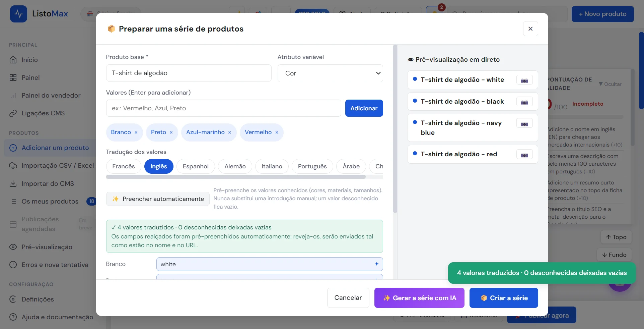The image size is (644, 329).
Task: Focus the Valores input field
Action: click(x=224, y=108)
